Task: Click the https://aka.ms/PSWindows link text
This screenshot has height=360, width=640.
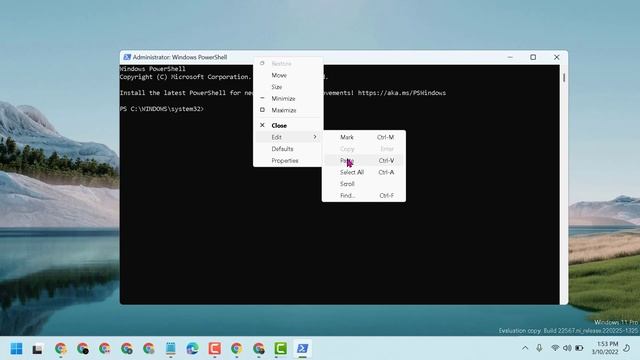Action: pos(402,93)
